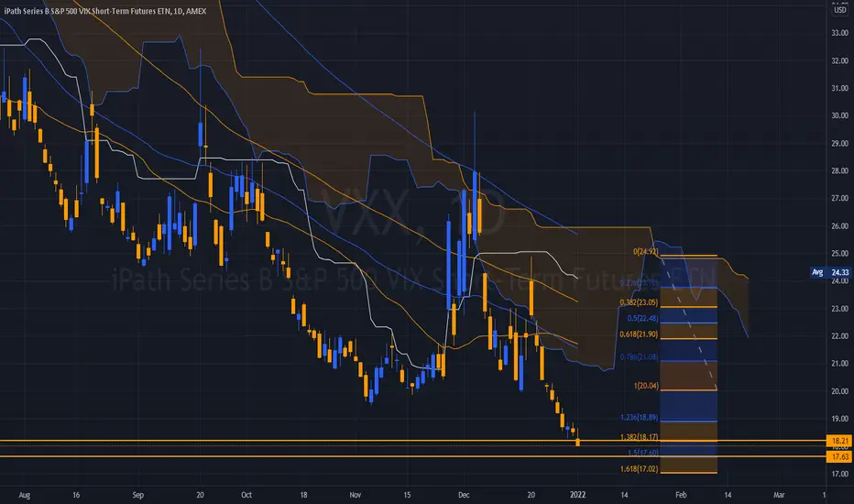Select the 0.786(21.08) Fibonacci level label
Viewport: 854px width, 504px height.
click(x=639, y=357)
